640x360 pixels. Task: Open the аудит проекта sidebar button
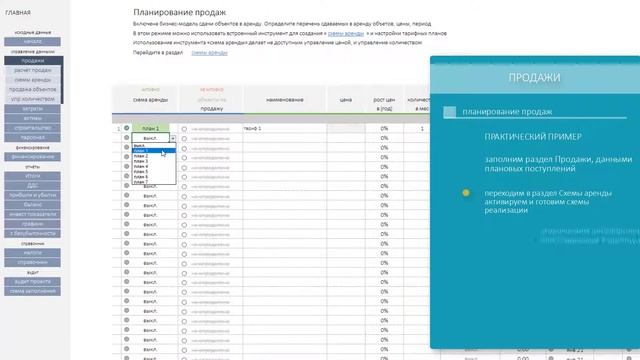33,282
